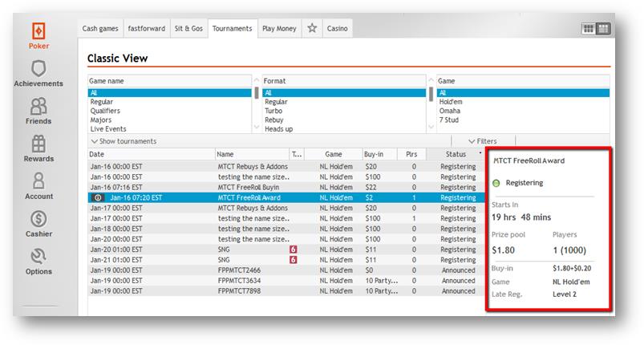Select Turbo in Format list

[x=344, y=111]
